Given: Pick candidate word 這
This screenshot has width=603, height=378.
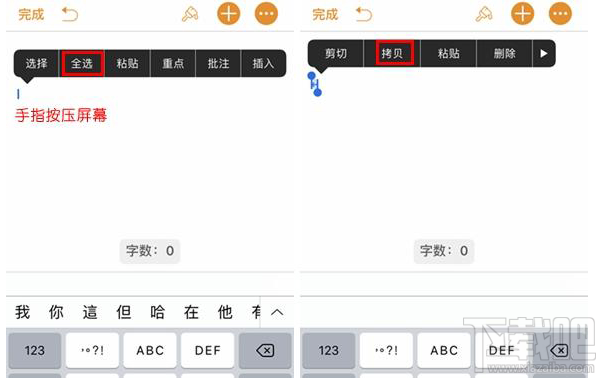Looking at the screenshot, I should coord(90,312).
